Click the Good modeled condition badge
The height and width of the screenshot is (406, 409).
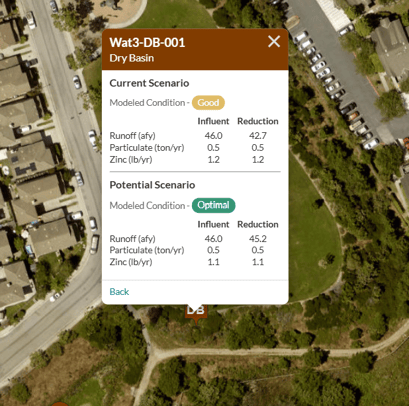[x=208, y=103]
